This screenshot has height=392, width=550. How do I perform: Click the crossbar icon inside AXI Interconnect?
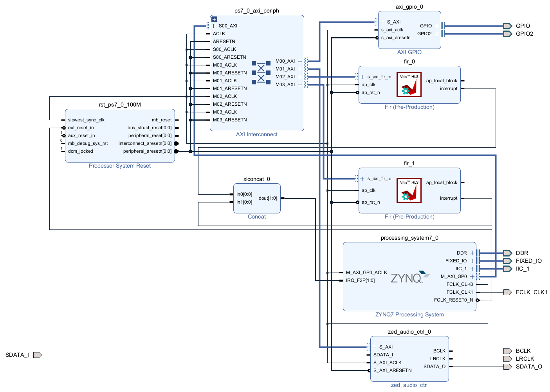(261, 73)
